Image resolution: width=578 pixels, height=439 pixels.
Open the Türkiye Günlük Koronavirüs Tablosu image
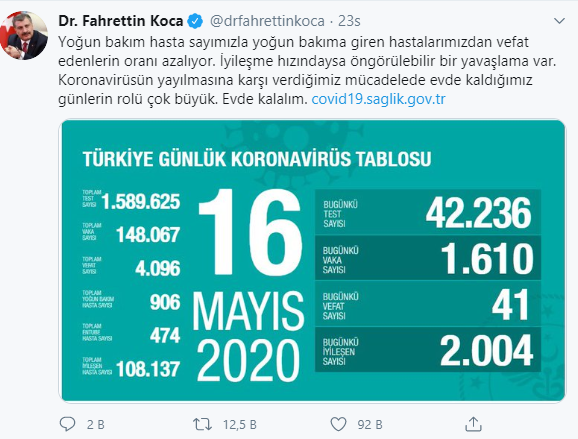tap(312, 260)
